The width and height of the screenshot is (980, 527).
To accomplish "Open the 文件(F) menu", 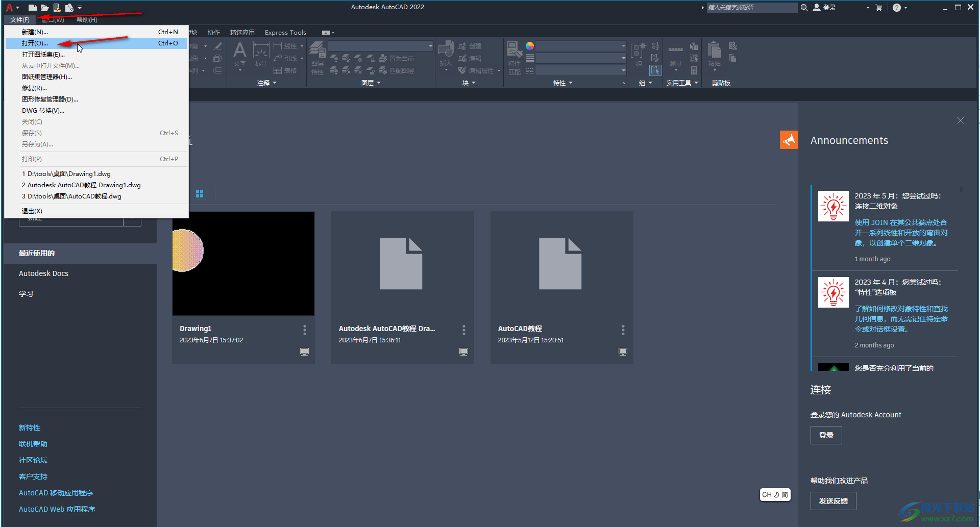I will 20,20.
